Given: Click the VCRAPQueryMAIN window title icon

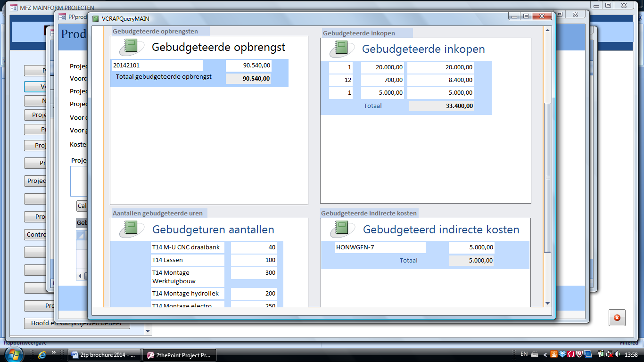Looking at the screenshot, I should (96, 19).
